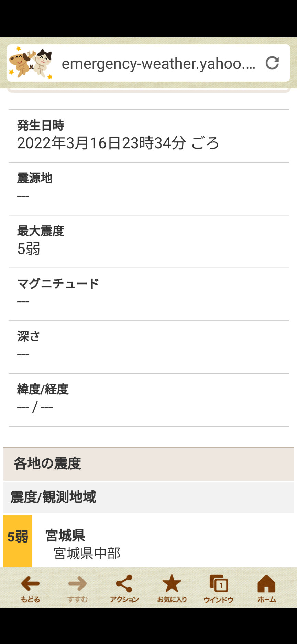Tap the dog and cat mascot icon
The image size is (297, 644).
click(31, 63)
